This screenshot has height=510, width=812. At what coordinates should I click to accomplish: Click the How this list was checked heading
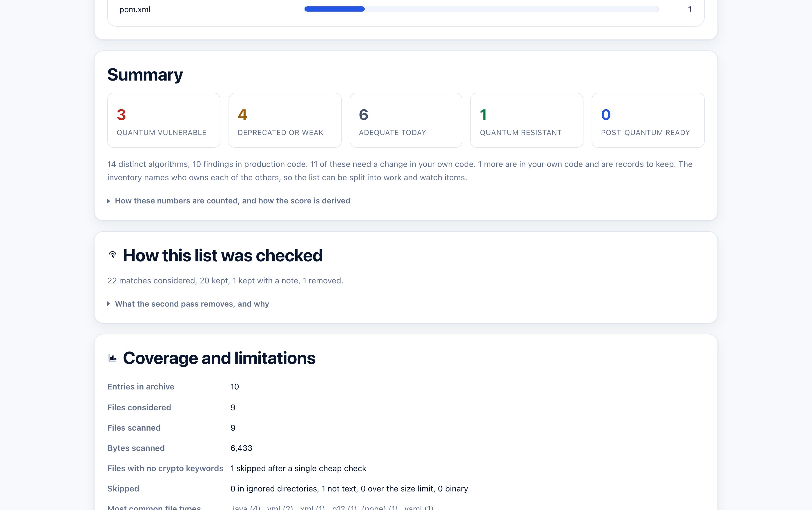pyautogui.click(x=222, y=255)
